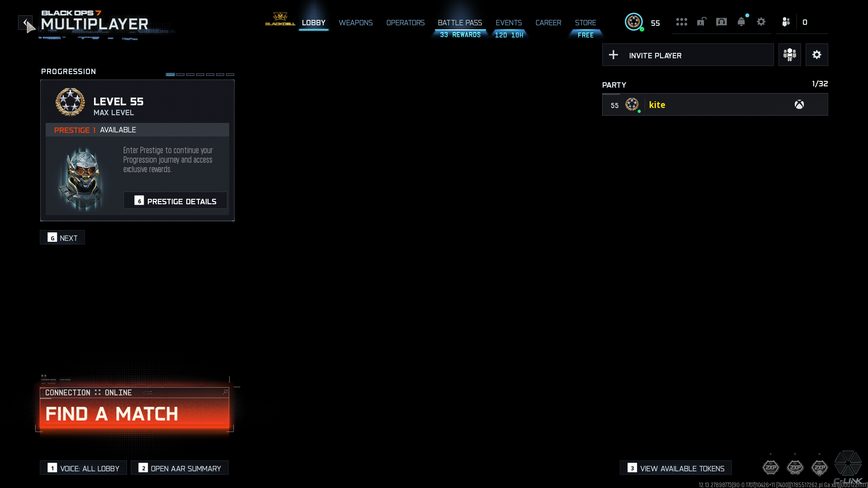Click kite's rank emblem in the party list
The width and height of the screenshot is (868, 488).
(x=632, y=105)
